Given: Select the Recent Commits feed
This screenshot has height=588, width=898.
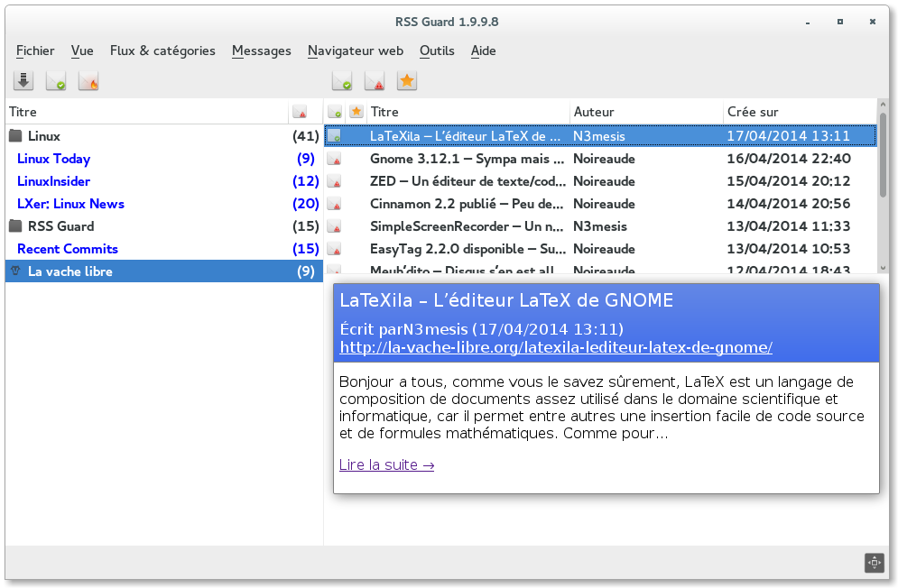Looking at the screenshot, I should 164,249.
